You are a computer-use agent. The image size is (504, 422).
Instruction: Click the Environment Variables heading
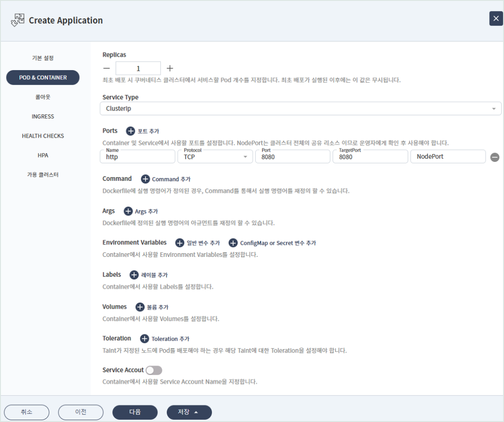[134, 242]
